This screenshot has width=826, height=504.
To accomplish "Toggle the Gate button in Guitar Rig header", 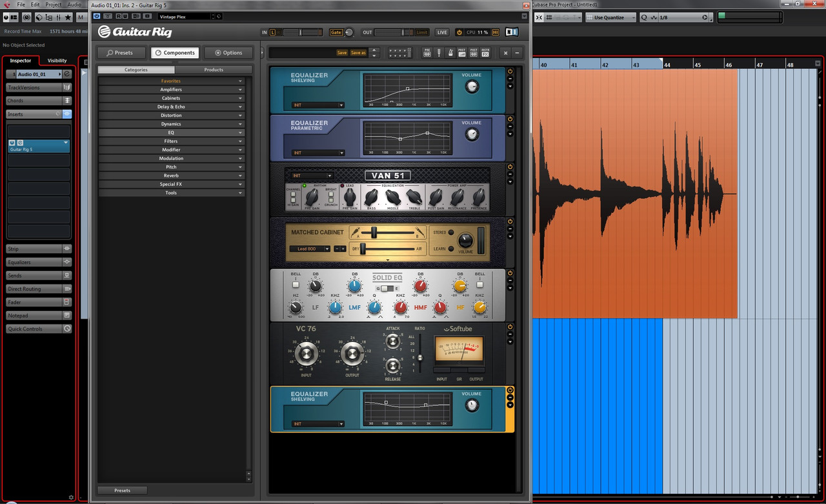I will tap(336, 32).
